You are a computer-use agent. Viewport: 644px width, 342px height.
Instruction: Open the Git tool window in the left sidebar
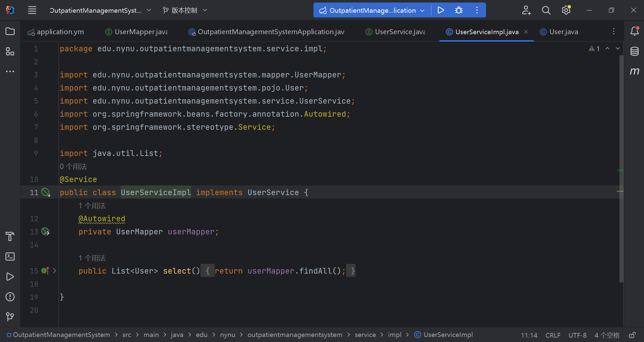click(x=10, y=317)
